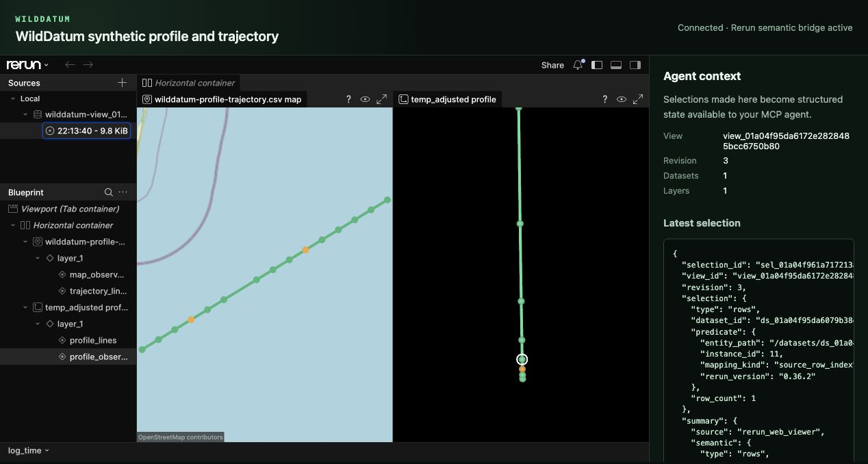Go forward with the right arrow
This screenshot has width=868, height=464.
88,65
